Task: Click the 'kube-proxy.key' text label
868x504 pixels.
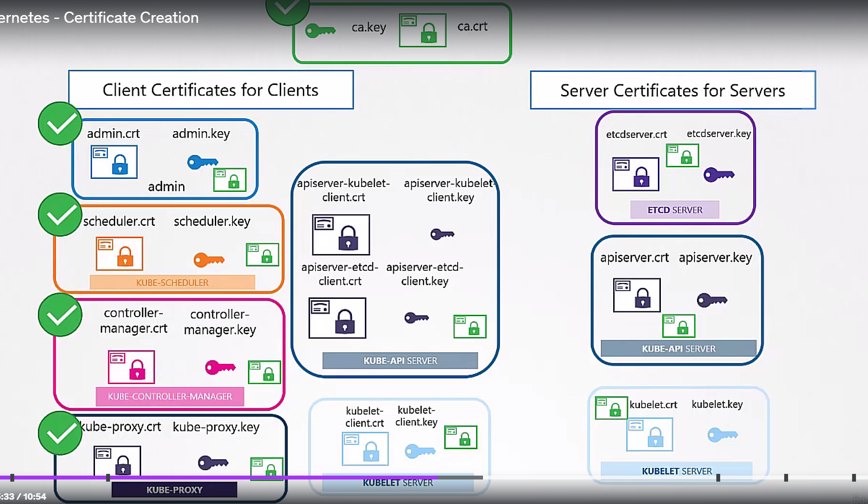Action: tap(216, 427)
